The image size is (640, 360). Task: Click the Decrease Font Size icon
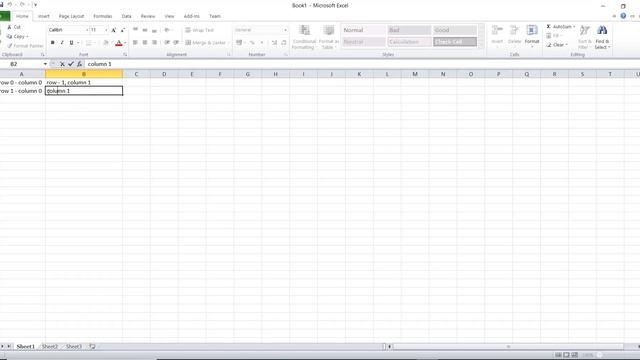click(123, 30)
